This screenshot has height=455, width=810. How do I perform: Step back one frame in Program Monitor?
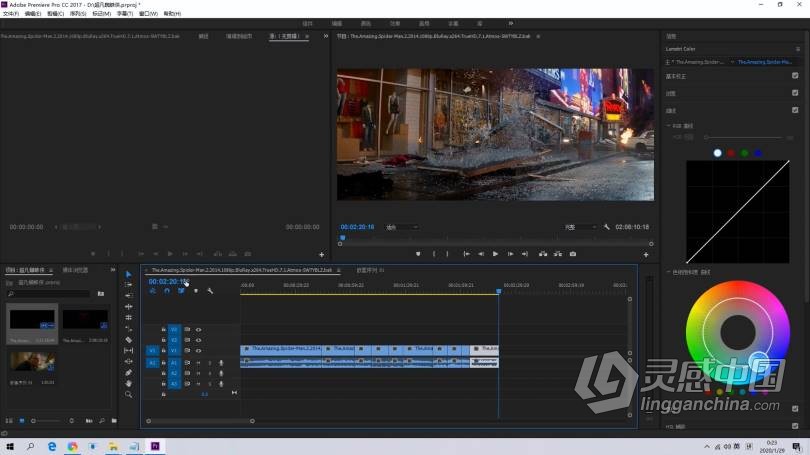pos(481,254)
